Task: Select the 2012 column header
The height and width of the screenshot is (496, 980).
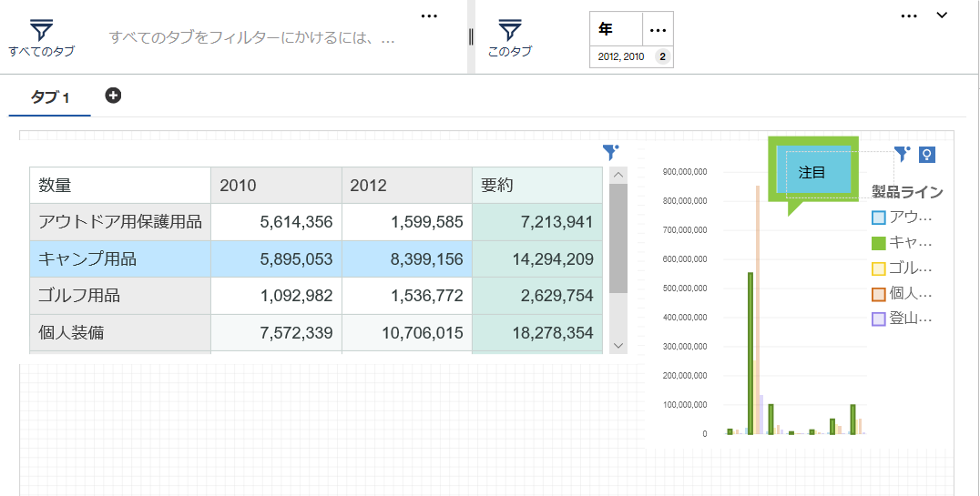Action: [407, 185]
